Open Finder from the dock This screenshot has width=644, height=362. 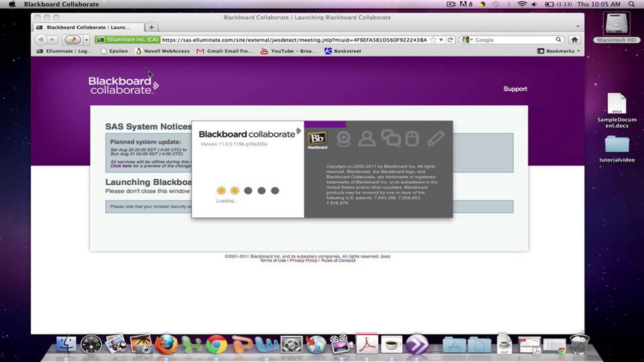66,345
